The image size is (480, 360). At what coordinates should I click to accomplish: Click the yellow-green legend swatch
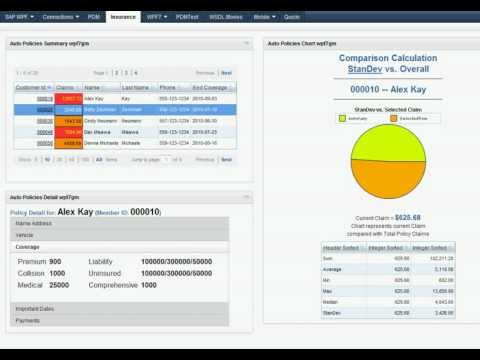click(342, 118)
